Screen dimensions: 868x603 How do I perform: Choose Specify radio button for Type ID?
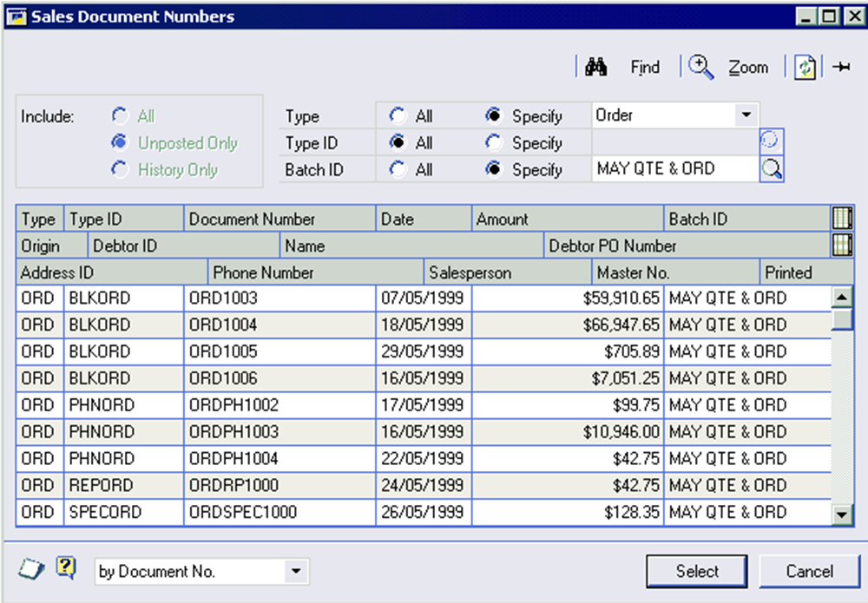[x=494, y=142]
